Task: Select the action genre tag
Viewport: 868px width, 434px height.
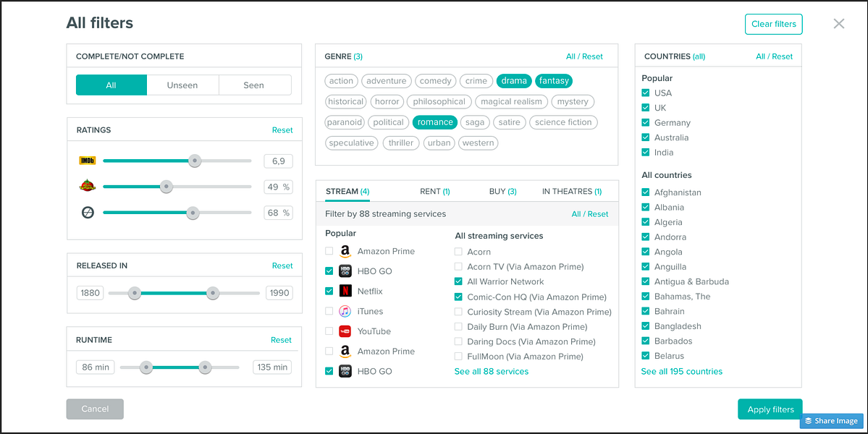Action: (x=341, y=81)
